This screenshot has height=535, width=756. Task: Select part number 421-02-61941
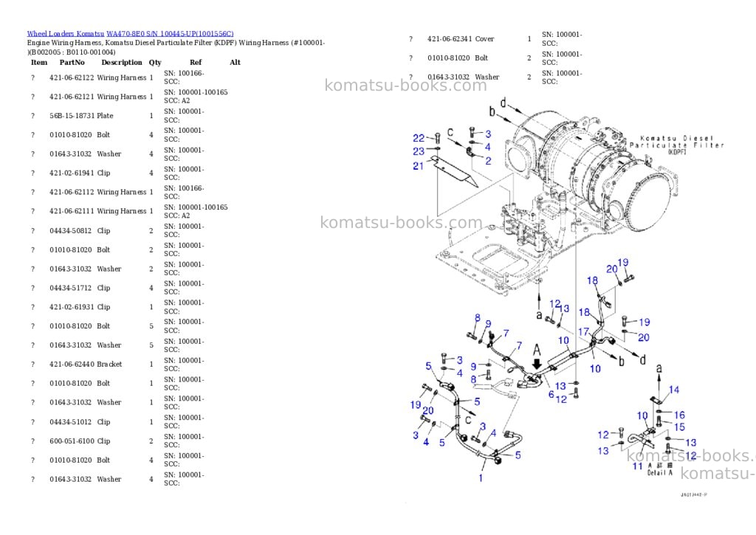pyautogui.click(x=72, y=173)
